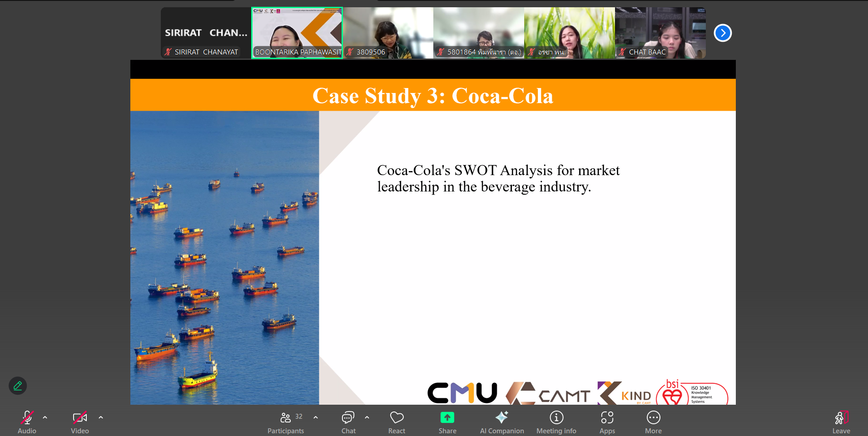Click the green Share screen button
Viewport: 868px width, 436px height.
point(447,422)
